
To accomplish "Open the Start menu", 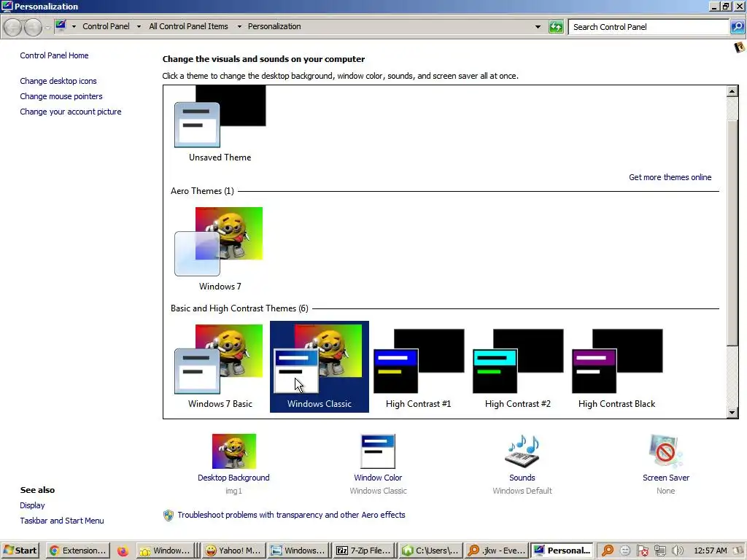I will 20,551.
